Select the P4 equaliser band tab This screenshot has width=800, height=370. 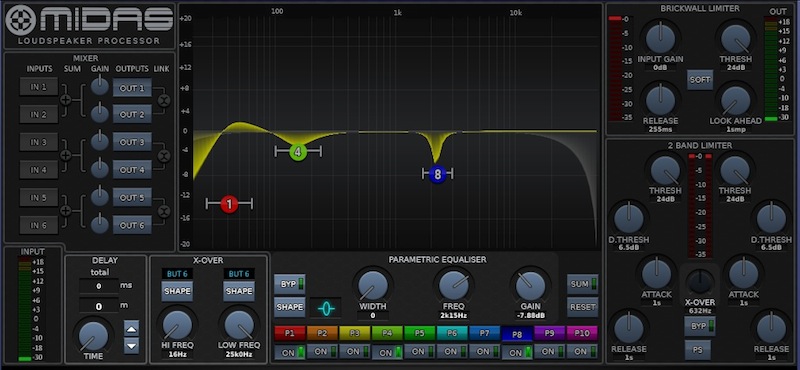click(x=387, y=333)
